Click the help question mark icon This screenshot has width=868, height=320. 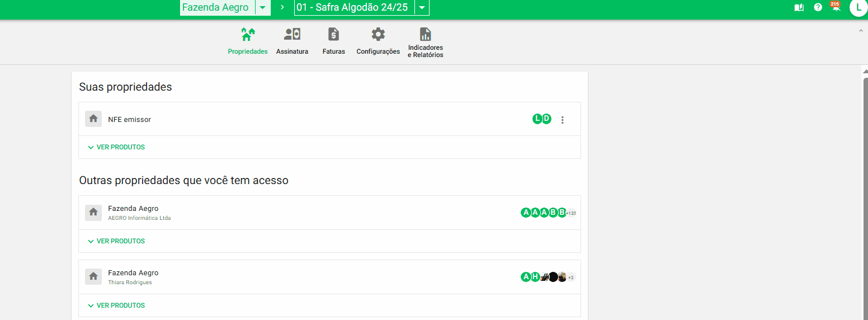(x=818, y=7)
